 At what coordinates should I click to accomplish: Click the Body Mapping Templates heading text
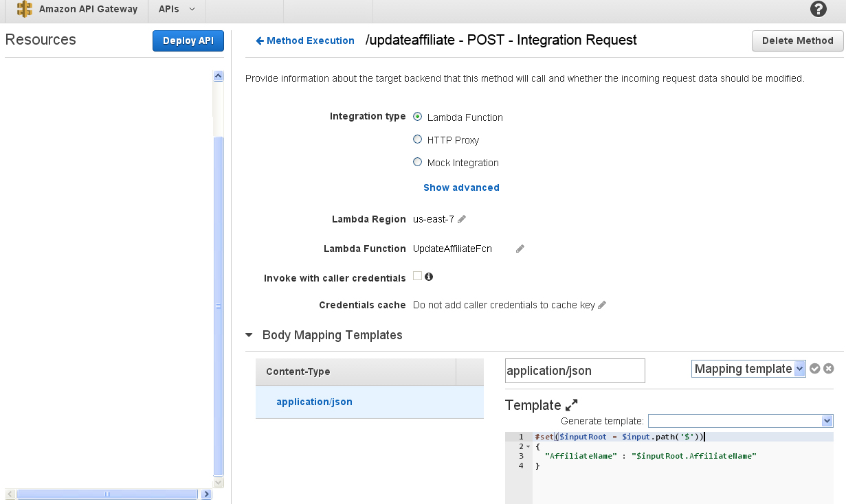333,335
